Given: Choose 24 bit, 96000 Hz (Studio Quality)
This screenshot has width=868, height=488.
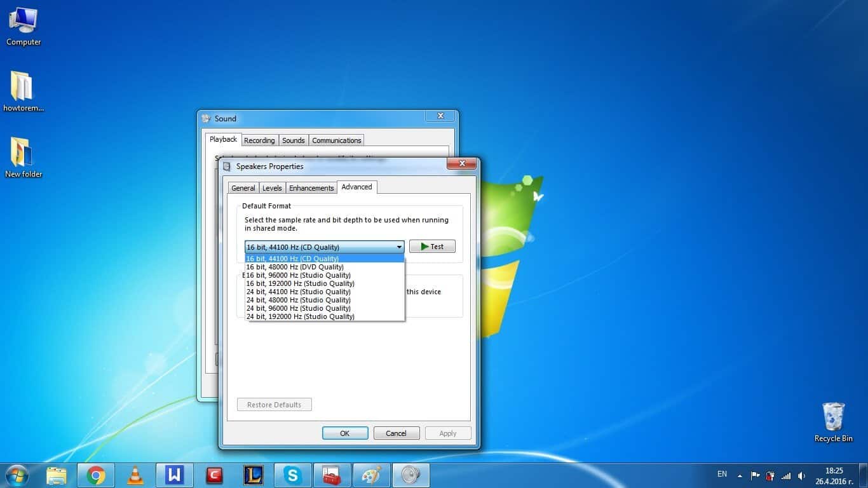Looking at the screenshot, I should click(325, 308).
